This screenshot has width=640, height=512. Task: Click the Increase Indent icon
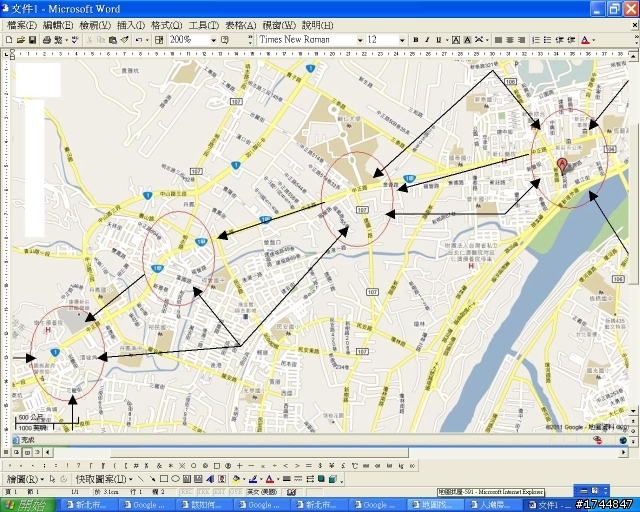(571, 40)
